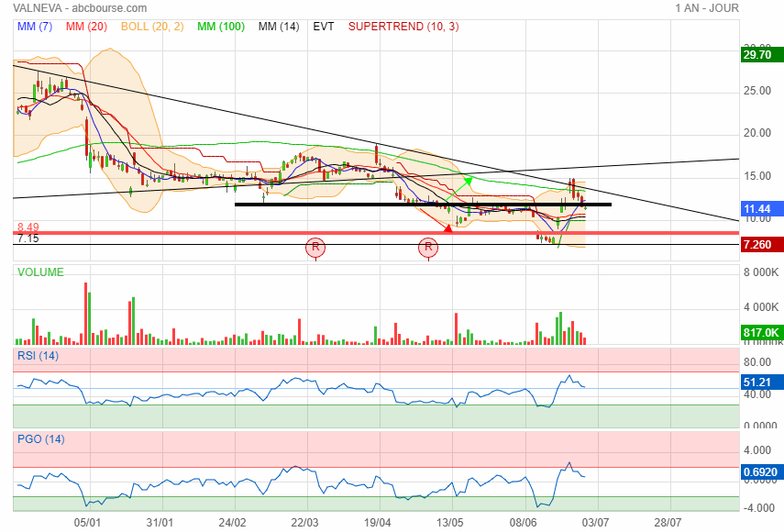
Task: Click the R event marker just before 13/05
Action: coord(428,247)
